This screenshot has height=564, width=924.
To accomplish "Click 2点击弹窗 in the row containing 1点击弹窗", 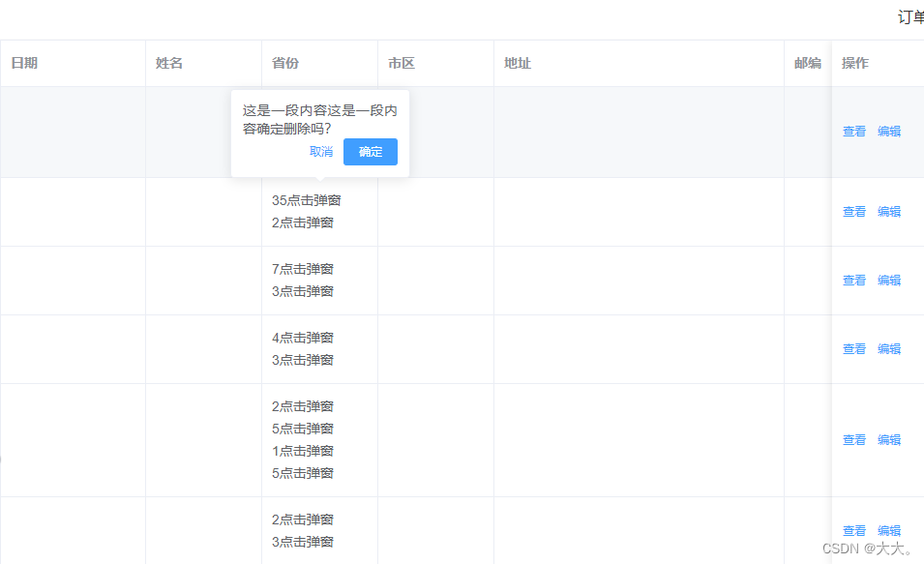I will (302, 406).
